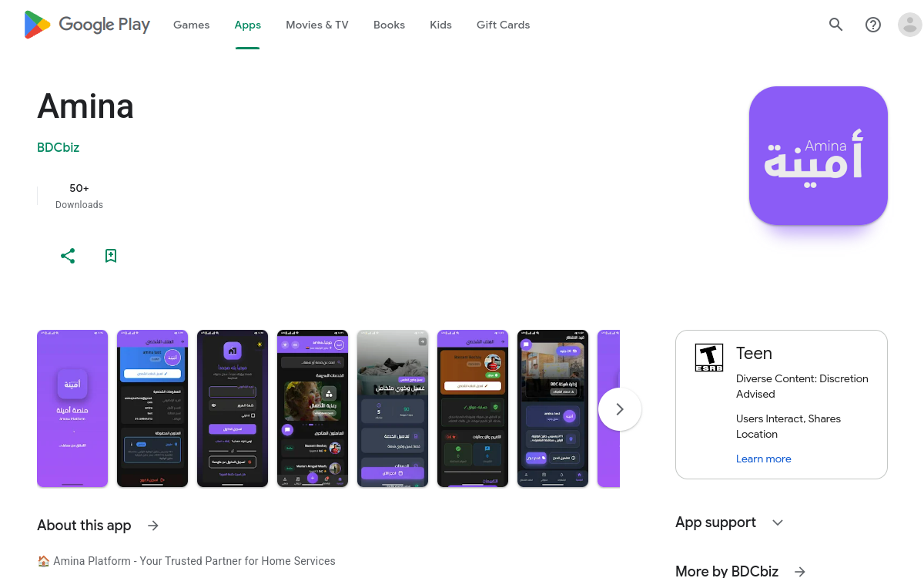This screenshot has height=578, width=924.
Task: Go to the Games tab
Action: tap(192, 25)
